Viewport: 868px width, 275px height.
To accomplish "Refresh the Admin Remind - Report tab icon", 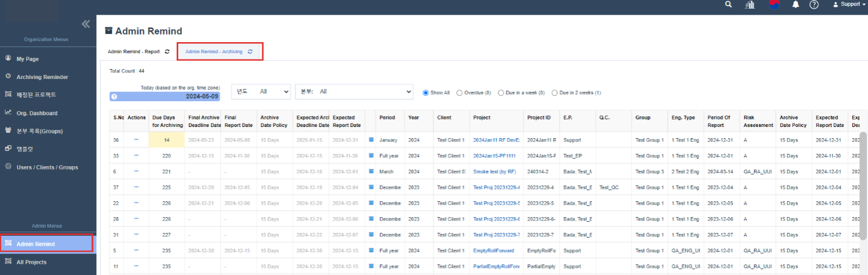I will (x=167, y=51).
